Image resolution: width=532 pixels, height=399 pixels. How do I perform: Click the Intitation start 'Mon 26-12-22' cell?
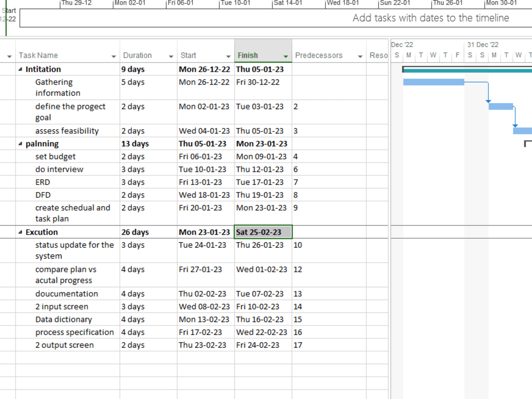coord(206,69)
